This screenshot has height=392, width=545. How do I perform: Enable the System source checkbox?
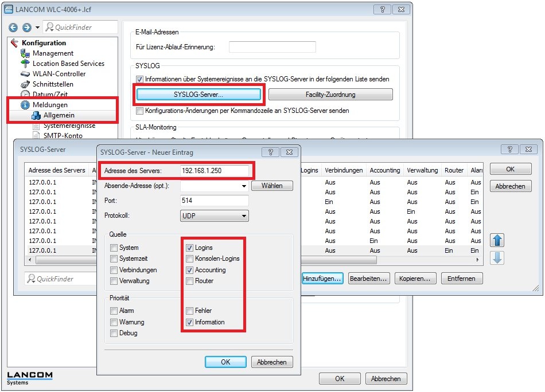point(114,248)
